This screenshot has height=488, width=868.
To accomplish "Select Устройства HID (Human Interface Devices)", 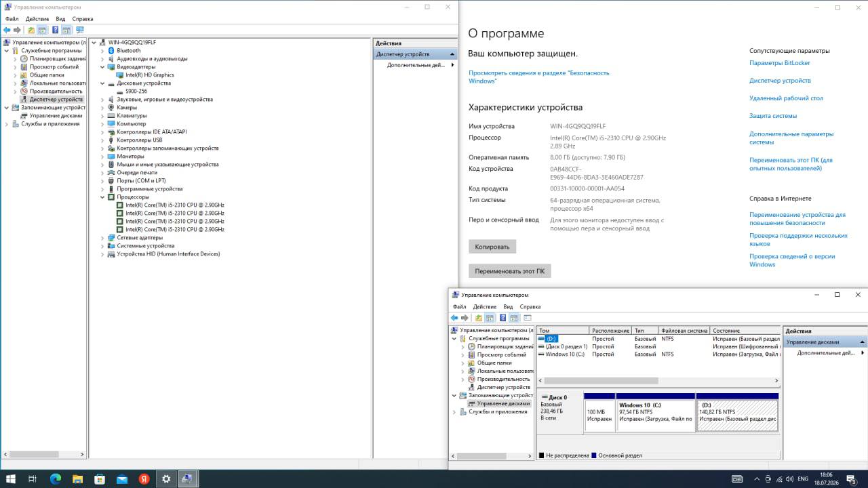I will coord(168,254).
